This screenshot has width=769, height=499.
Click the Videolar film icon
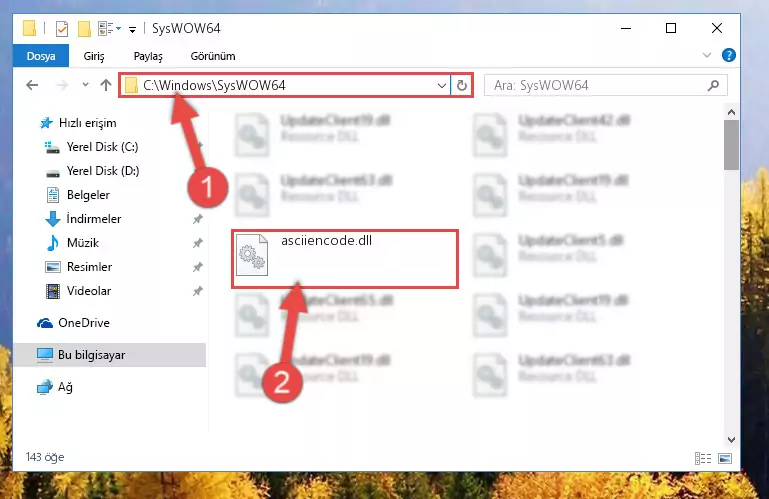pyautogui.click(x=53, y=291)
